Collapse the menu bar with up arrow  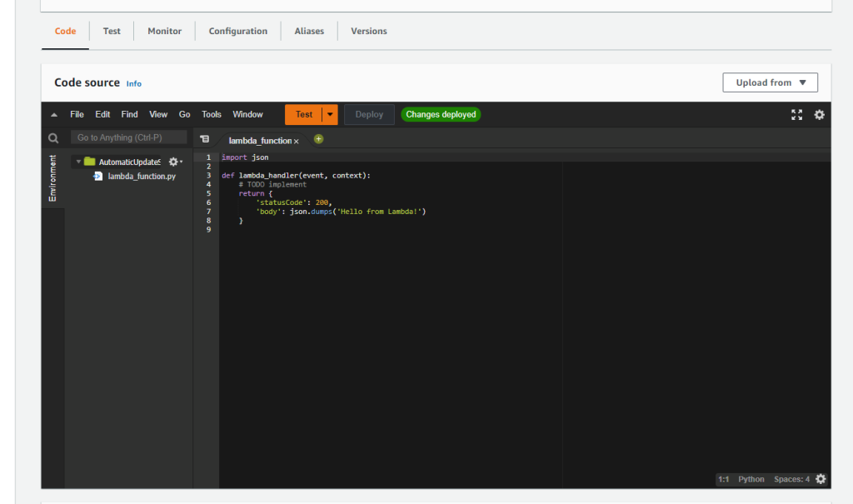[x=54, y=115]
